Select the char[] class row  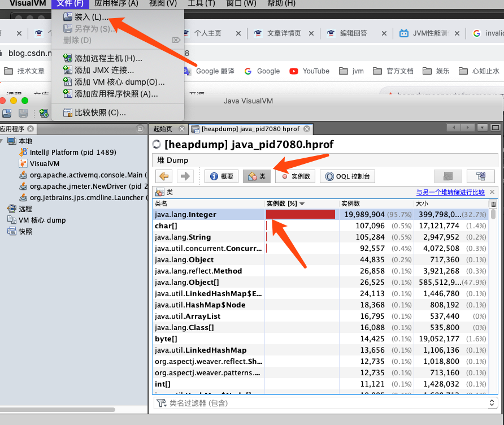(x=321, y=225)
